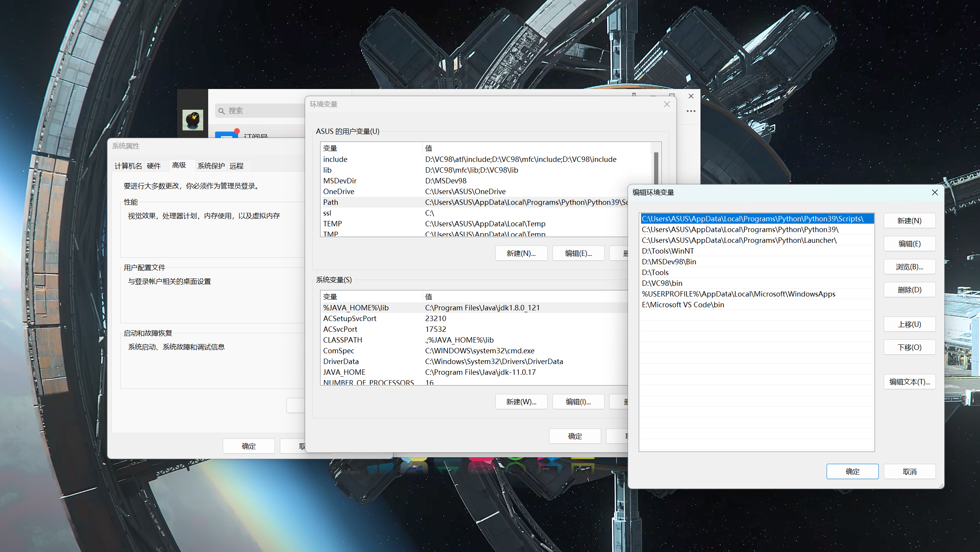Switch to the 远程 tab

(237, 166)
